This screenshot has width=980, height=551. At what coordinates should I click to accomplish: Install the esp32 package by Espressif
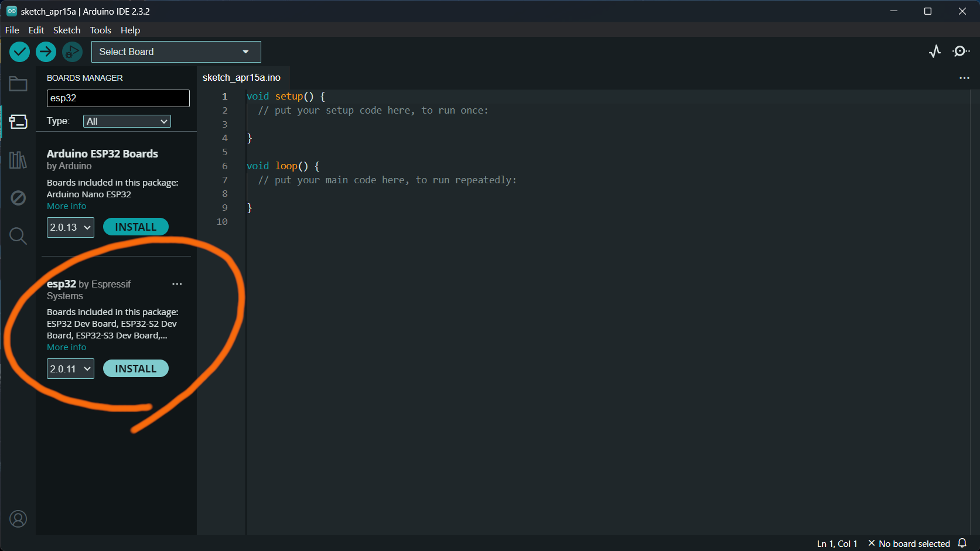(135, 368)
